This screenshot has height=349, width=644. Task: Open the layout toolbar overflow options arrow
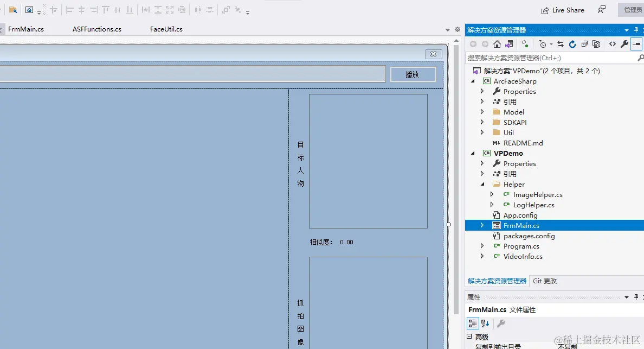click(248, 12)
